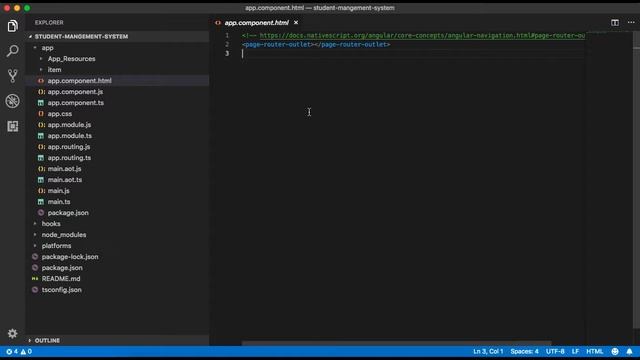Change file encoding UTF-8
This screenshot has height=360, width=640.
(555, 351)
